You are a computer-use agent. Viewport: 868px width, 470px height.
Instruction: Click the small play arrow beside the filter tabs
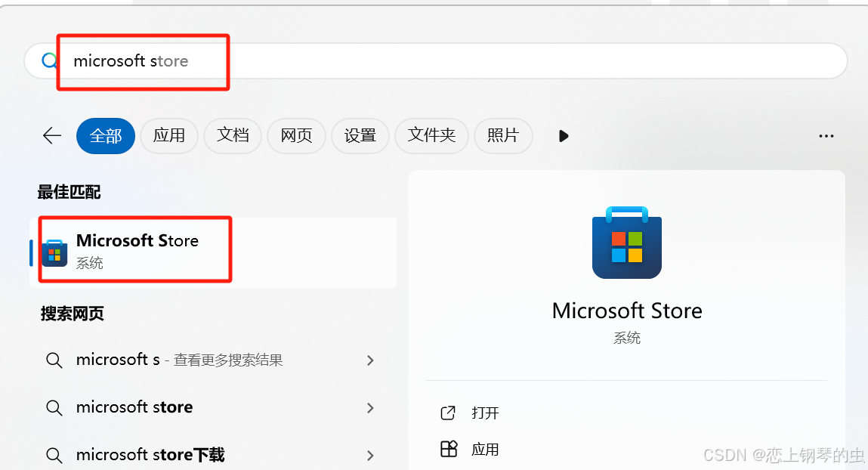[563, 136]
